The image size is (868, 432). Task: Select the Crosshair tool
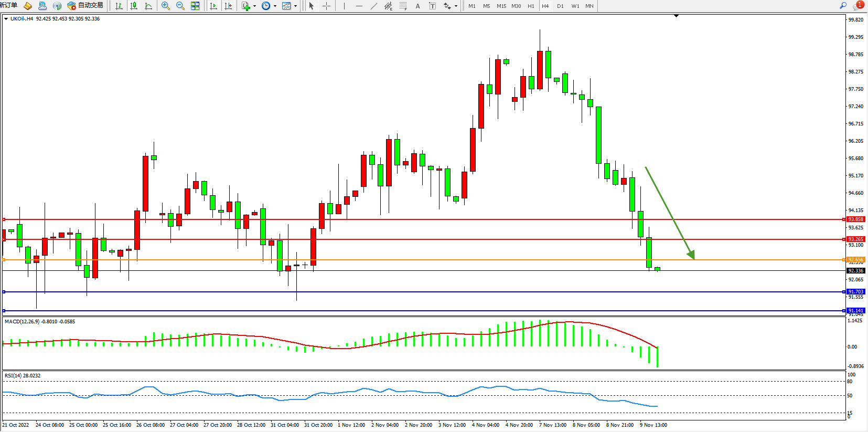(x=326, y=6)
